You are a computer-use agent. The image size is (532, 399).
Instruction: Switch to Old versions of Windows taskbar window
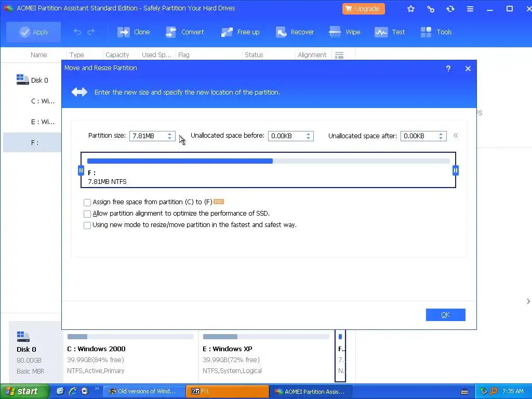coord(144,392)
